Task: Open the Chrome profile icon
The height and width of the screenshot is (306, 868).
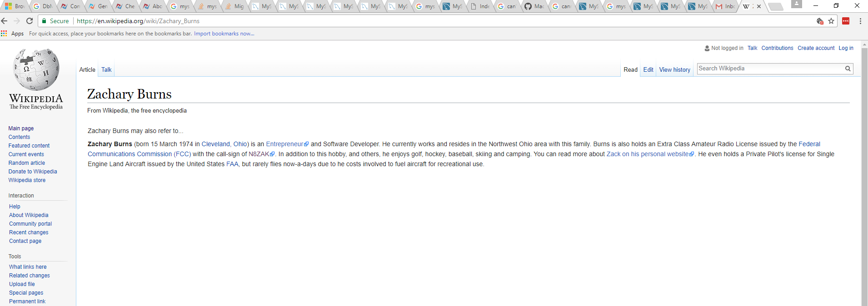Action: pyautogui.click(x=797, y=4)
